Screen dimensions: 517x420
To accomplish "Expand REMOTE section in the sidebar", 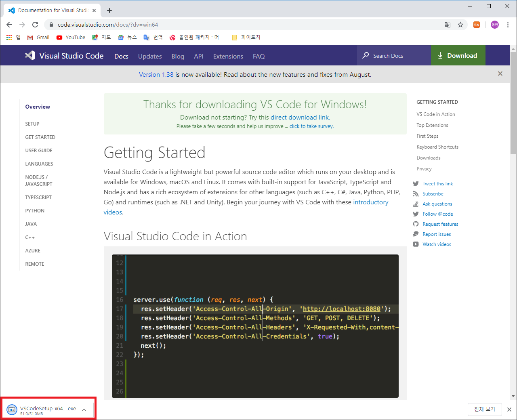I will coord(35,264).
